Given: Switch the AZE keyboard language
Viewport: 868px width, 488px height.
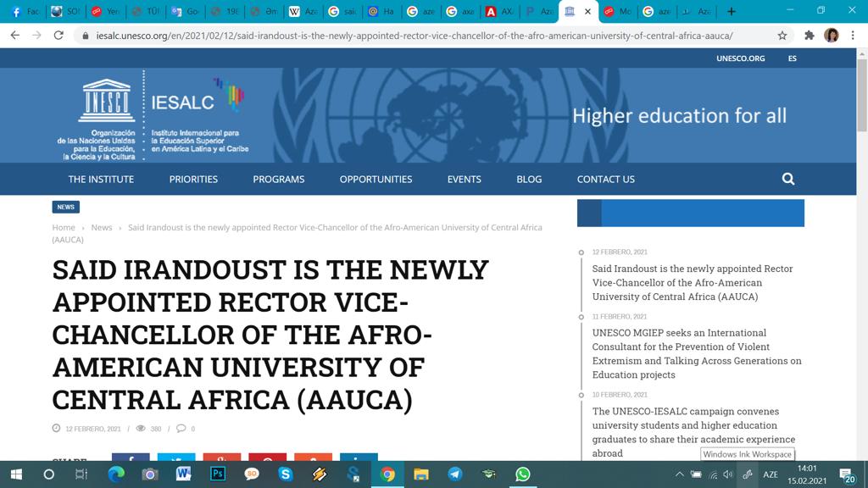Looking at the screenshot, I should pos(770,474).
